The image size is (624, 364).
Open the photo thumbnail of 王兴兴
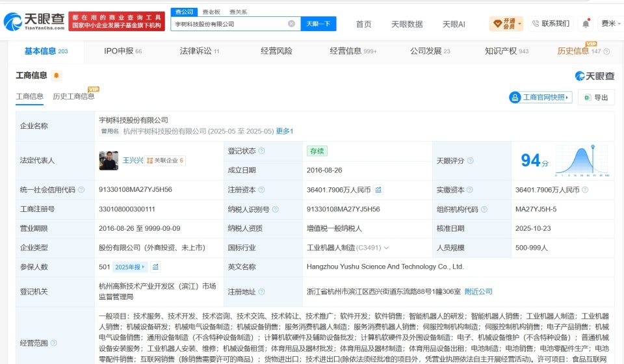point(109,161)
